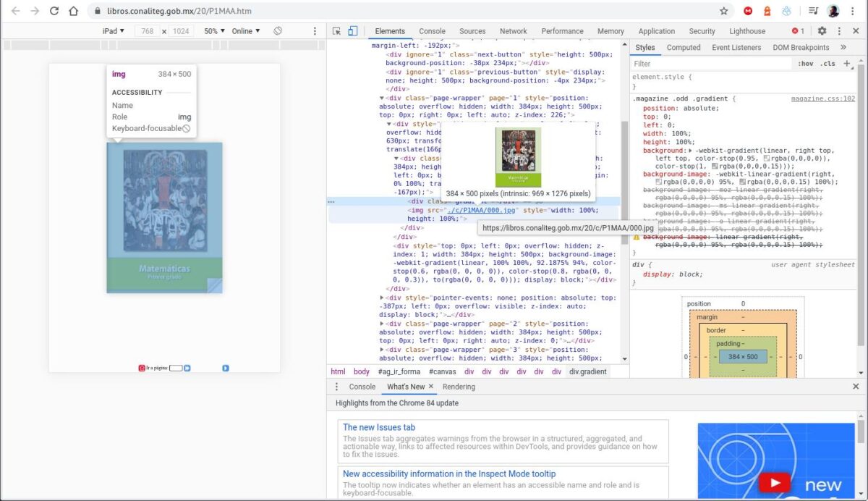Toggle the device toolbar icon
Screen dimensions: 868x501
(x=353, y=31)
